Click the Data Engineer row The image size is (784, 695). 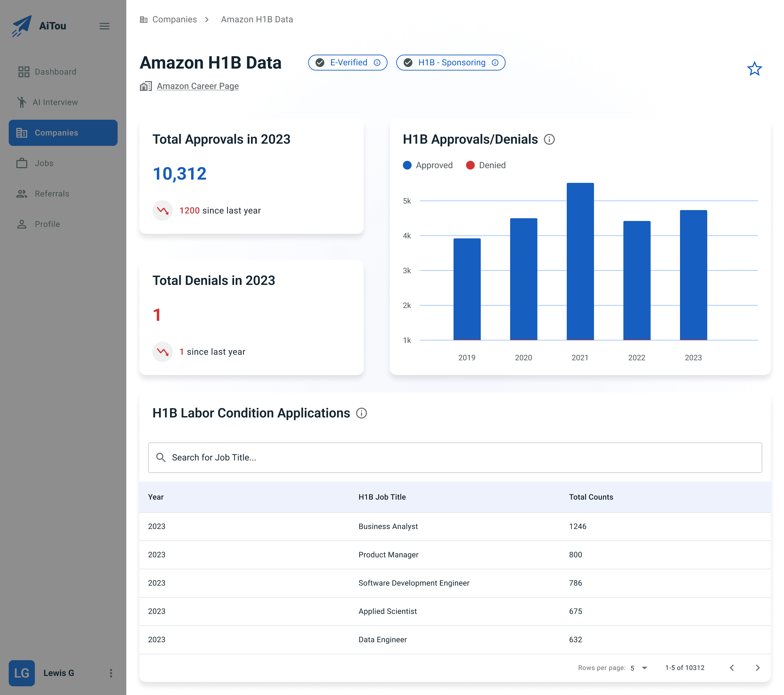point(455,640)
